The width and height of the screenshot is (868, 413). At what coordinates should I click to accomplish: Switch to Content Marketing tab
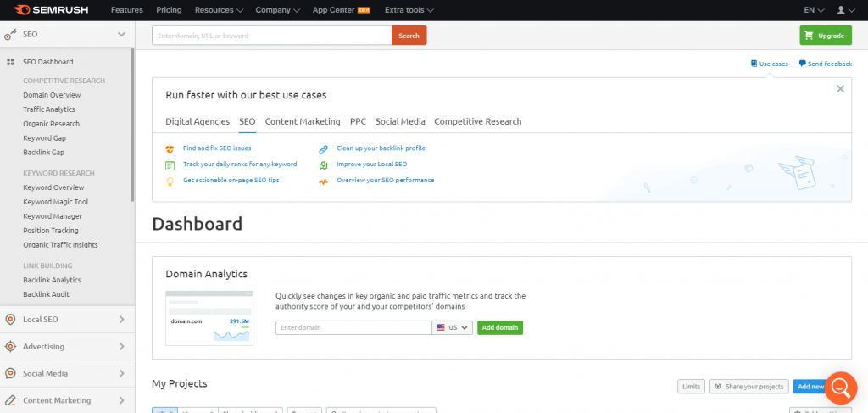coord(303,122)
